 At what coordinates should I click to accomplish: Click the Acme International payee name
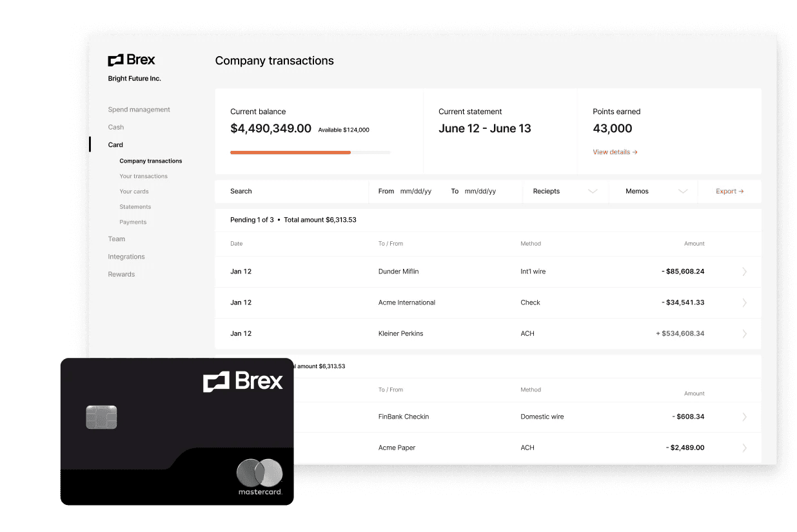coord(407,302)
